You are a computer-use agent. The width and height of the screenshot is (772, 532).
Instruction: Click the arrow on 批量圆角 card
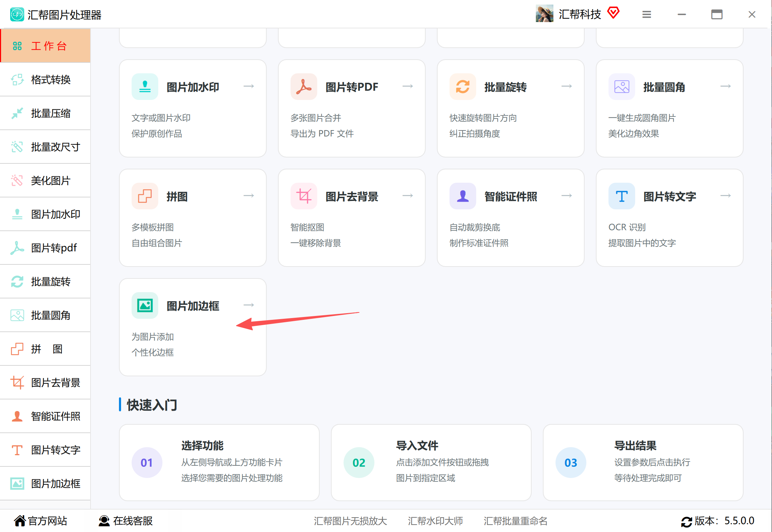point(726,86)
